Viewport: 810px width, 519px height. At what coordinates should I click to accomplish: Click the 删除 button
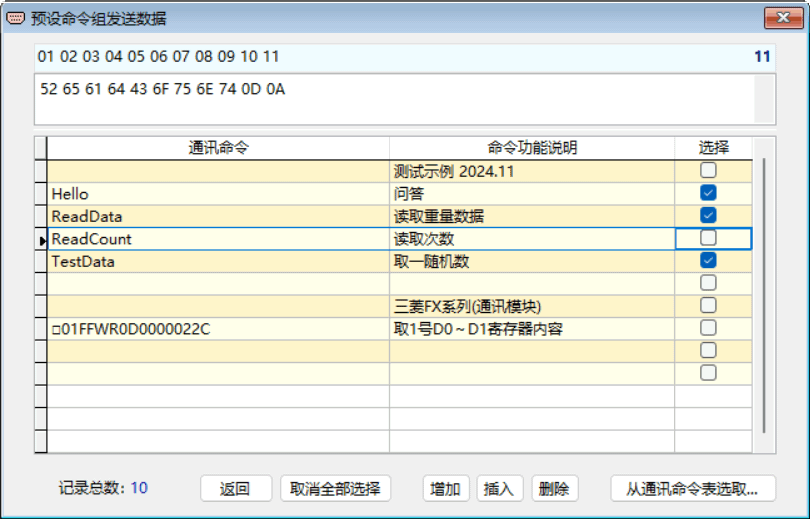click(555, 488)
